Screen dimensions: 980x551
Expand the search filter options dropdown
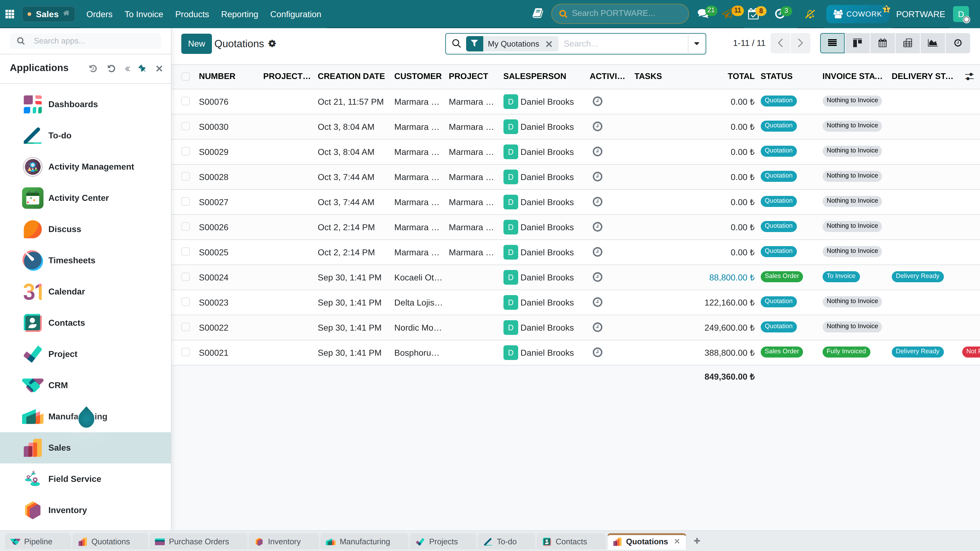[x=697, y=44]
